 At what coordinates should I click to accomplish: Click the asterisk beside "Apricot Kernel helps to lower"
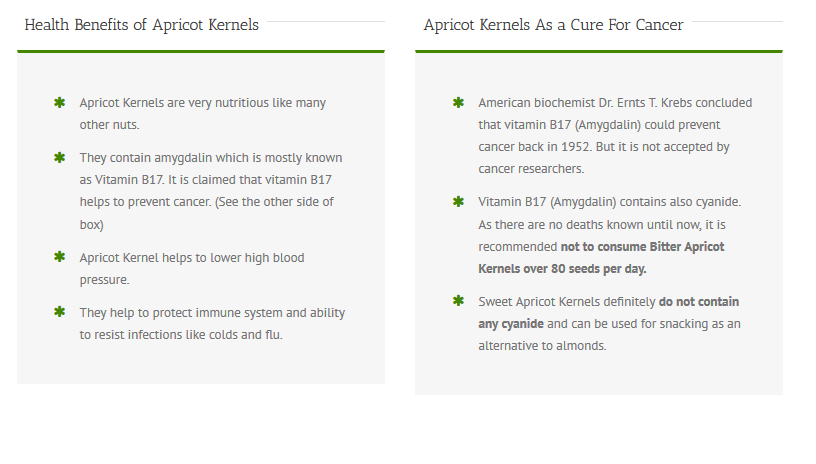[x=59, y=258]
